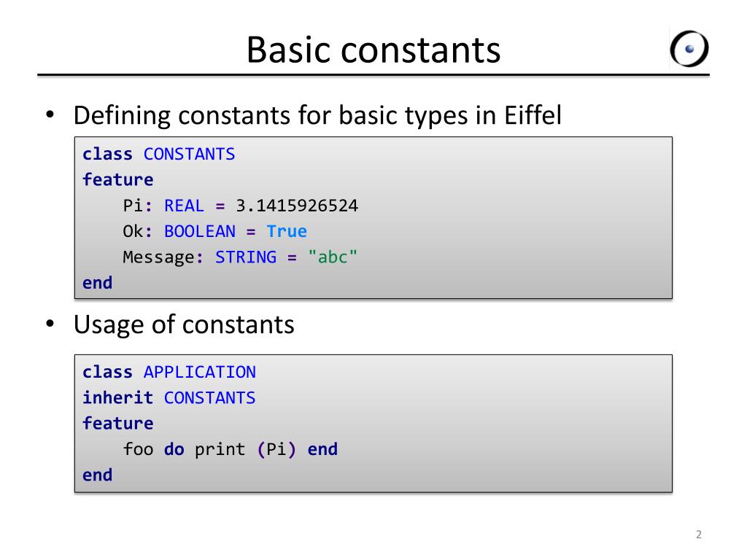Click the REAL type keyword

coord(184,206)
